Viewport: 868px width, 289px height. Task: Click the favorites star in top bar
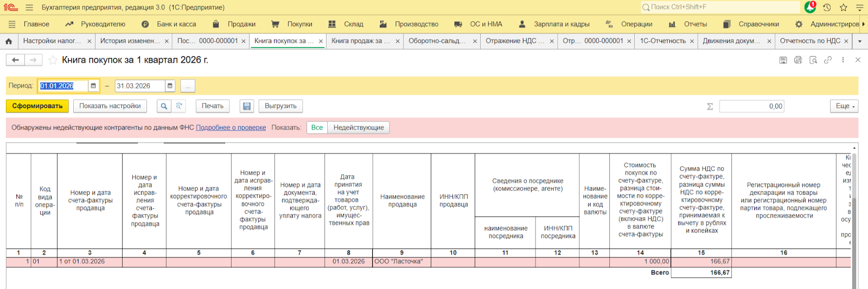pyautogui.click(x=843, y=7)
